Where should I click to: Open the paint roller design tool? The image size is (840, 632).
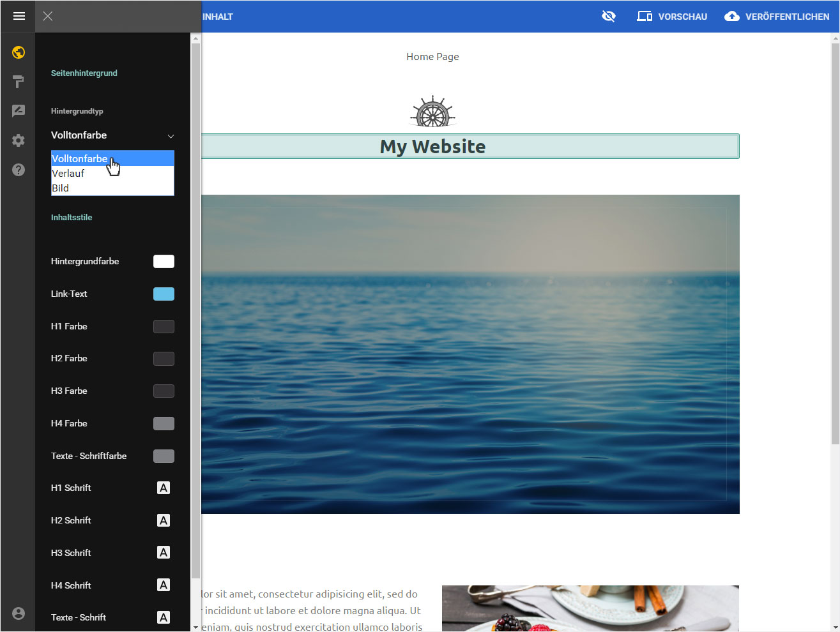click(19, 82)
